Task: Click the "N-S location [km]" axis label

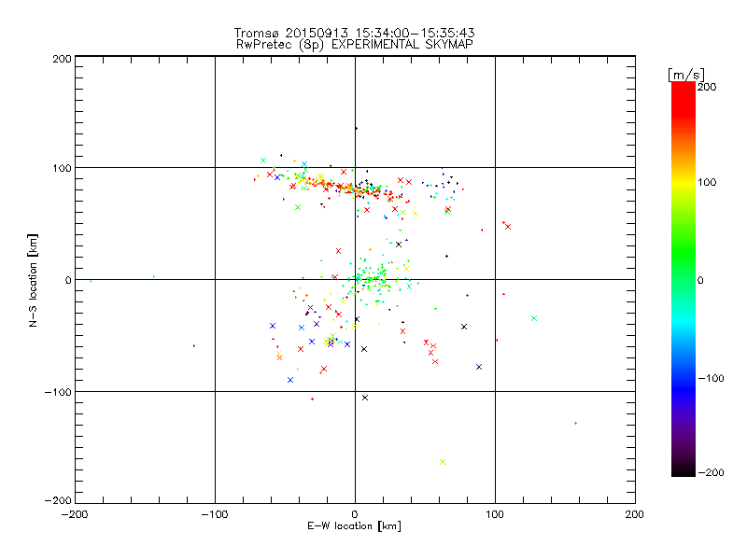Action: click(x=33, y=280)
